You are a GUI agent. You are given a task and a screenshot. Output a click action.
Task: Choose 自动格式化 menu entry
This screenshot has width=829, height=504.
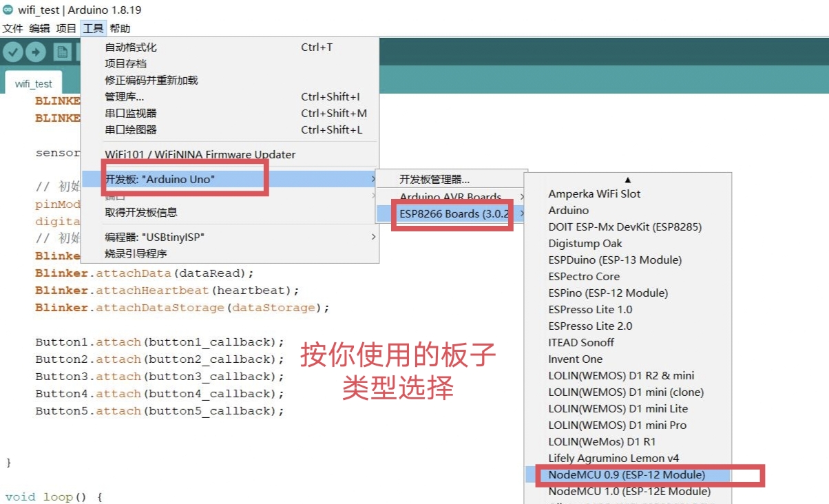click(x=230, y=47)
